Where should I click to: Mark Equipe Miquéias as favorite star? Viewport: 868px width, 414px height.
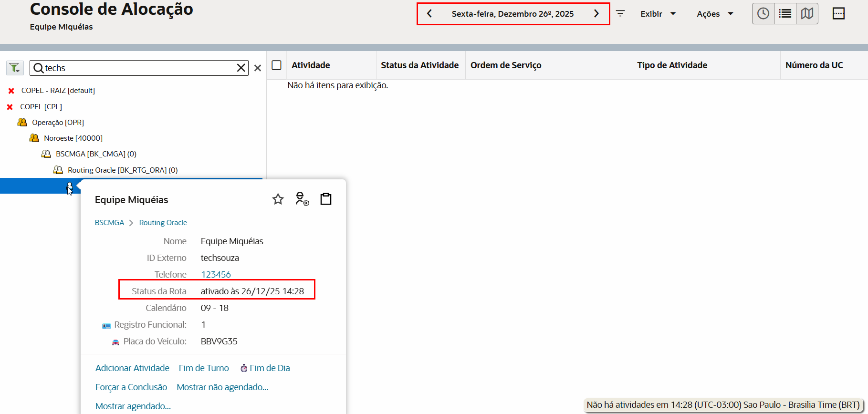point(278,199)
